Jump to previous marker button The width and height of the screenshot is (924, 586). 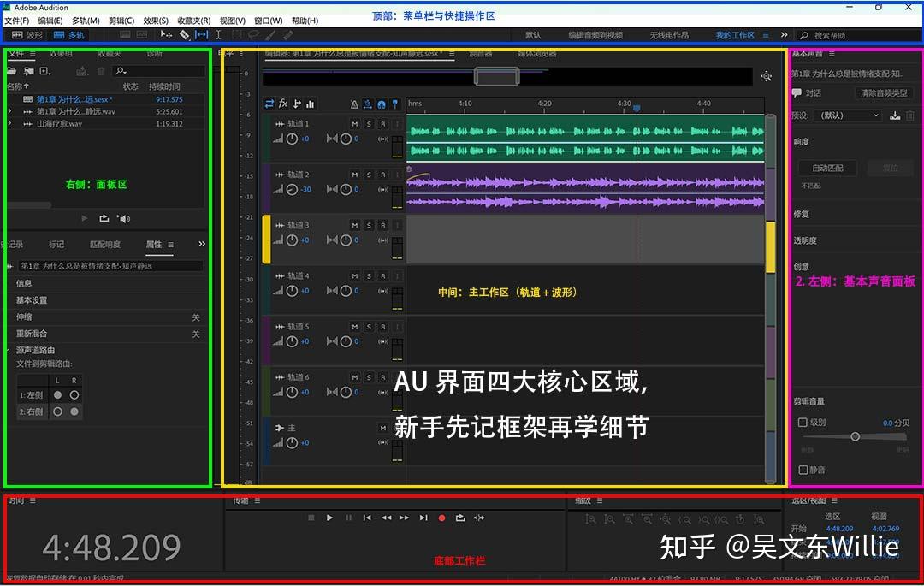point(367,518)
